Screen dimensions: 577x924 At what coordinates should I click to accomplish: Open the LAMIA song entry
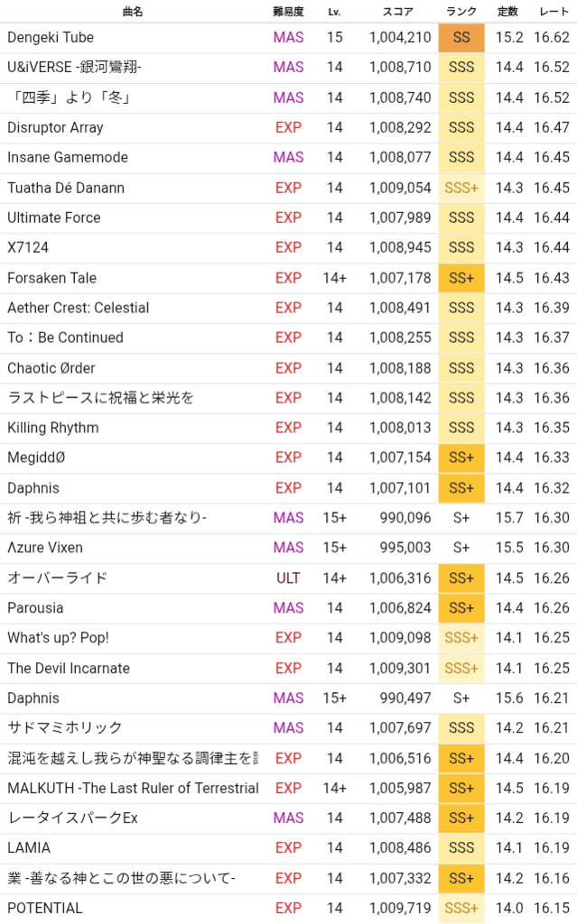pyautogui.click(x=29, y=847)
